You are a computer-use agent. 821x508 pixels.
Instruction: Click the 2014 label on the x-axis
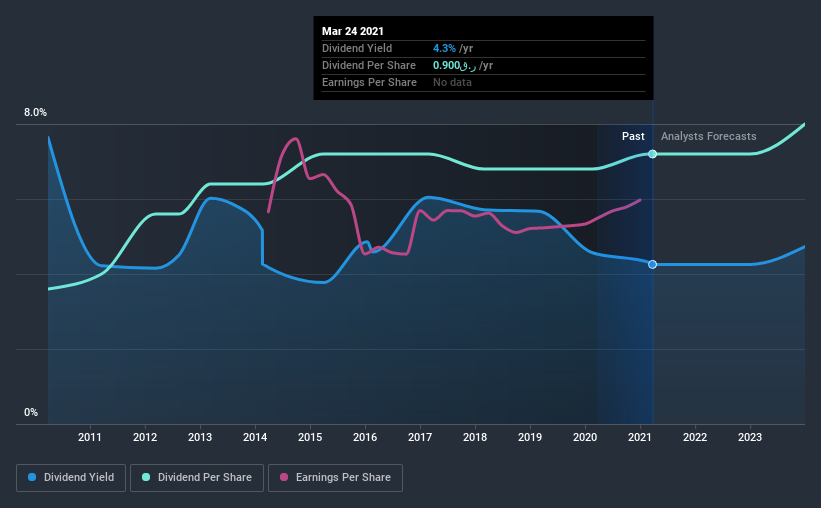[255, 437]
